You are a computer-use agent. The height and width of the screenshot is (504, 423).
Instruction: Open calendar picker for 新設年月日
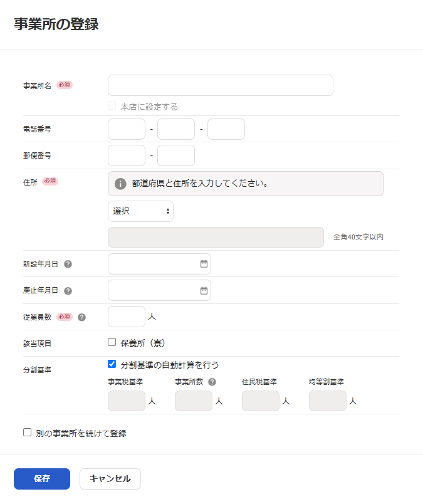point(204,264)
